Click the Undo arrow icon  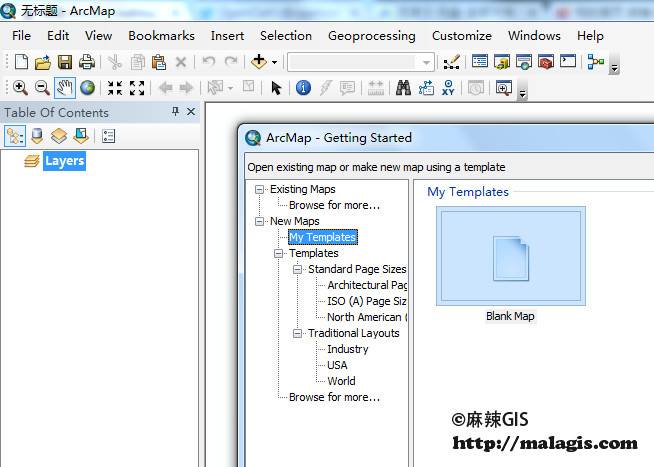tap(209, 62)
